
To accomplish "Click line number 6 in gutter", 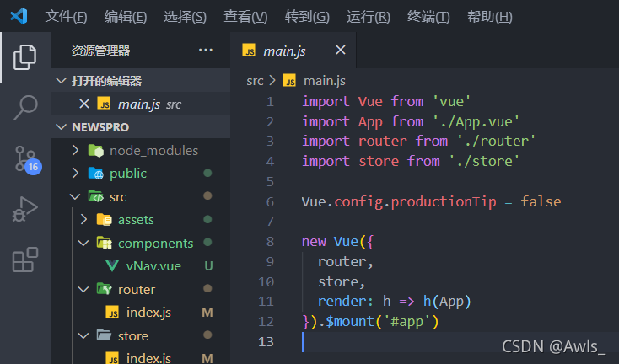I will pyautogui.click(x=270, y=201).
